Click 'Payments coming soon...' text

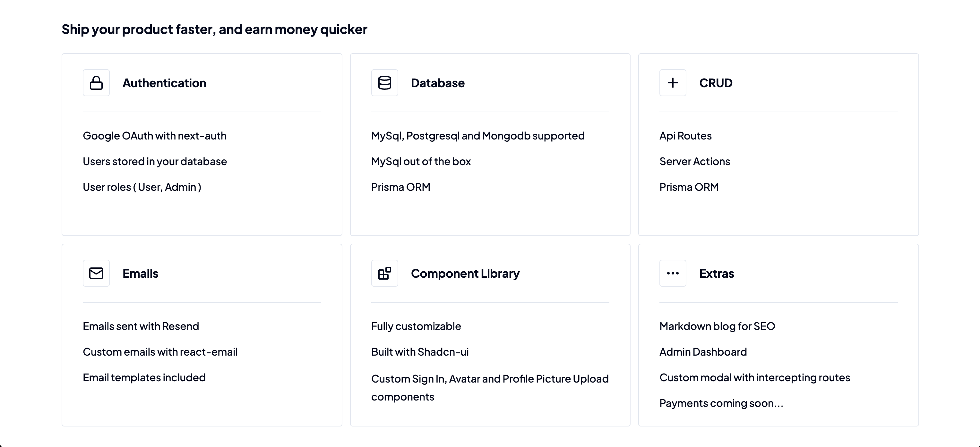click(721, 403)
